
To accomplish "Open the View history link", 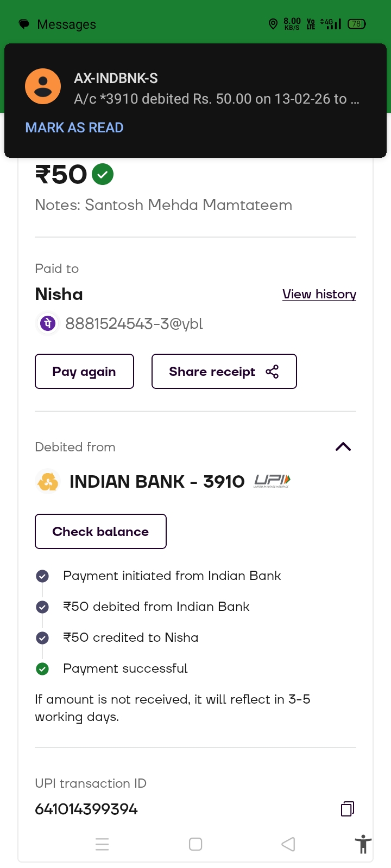I will [x=319, y=294].
